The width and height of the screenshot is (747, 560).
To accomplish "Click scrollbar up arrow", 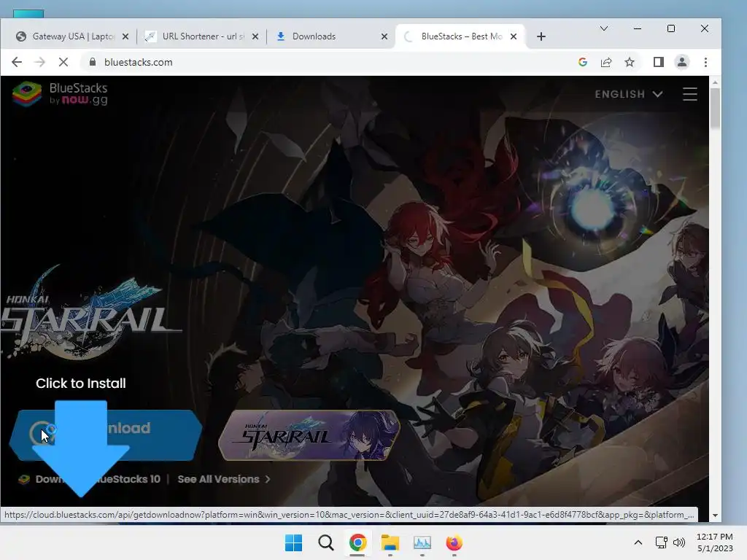I will 715,82.
